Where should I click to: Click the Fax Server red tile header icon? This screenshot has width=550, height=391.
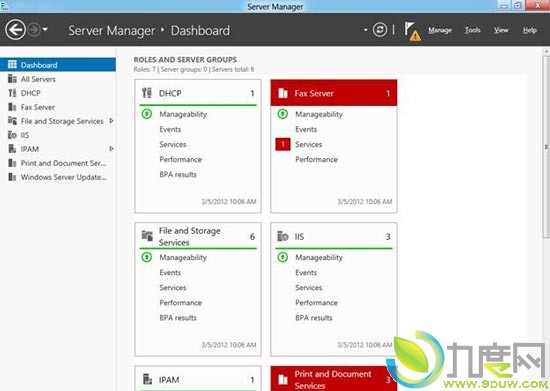pos(283,93)
